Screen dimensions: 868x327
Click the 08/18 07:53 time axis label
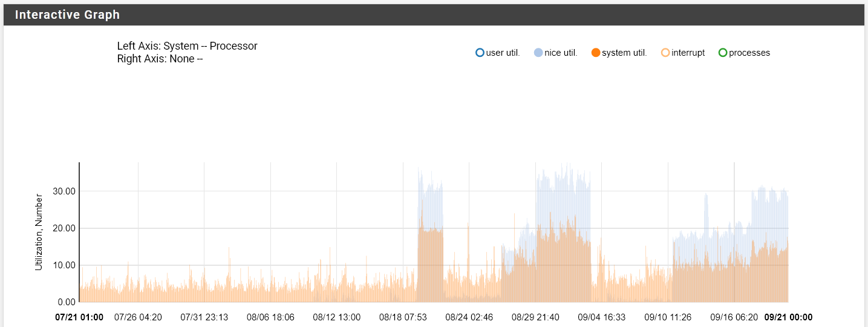[x=403, y=317]
